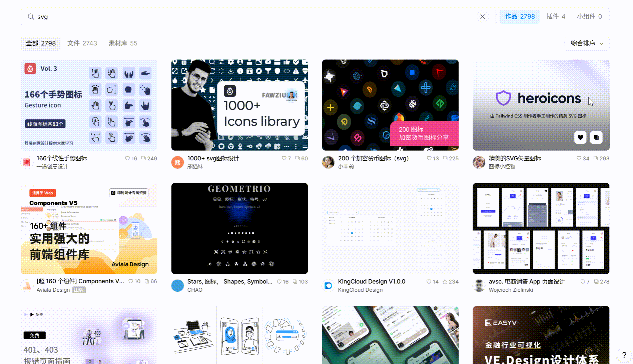Click KingCloud Design logo avatar
633x364 pixels.
pyautogui.click(x=328, y=286)
